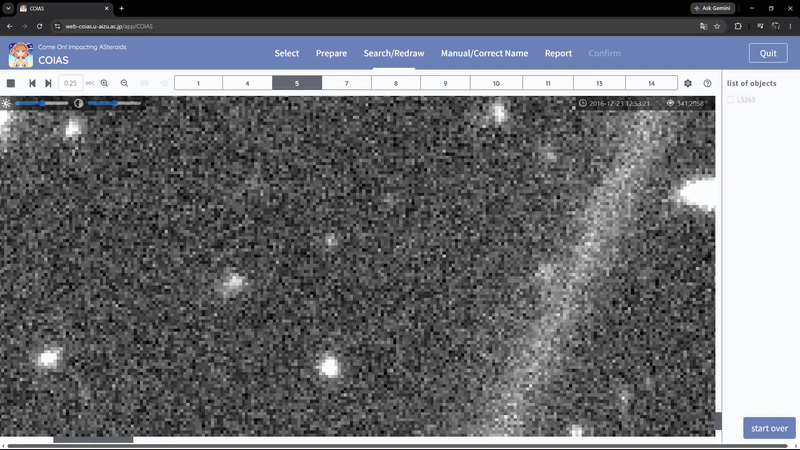The width and height of the screenshot is (800, 450).
Task: Open the browser profile avatar
Action: point(776,26)
